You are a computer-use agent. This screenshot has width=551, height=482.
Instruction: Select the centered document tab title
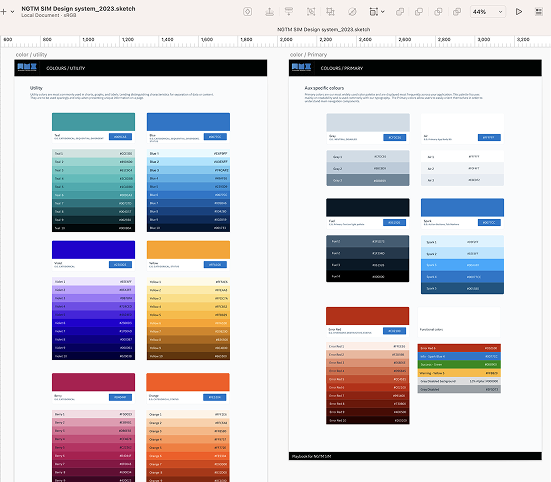coord(323,30)
